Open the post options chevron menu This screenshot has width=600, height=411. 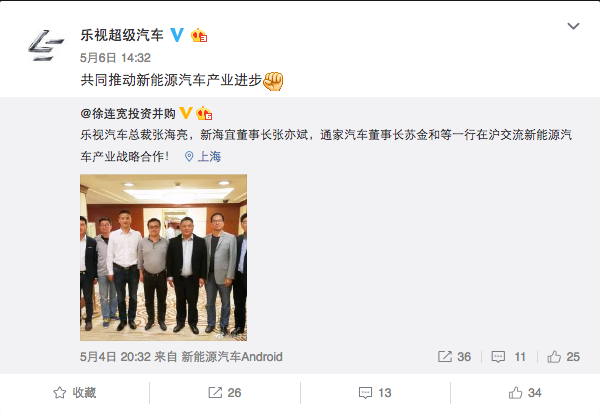click(573, 26)
